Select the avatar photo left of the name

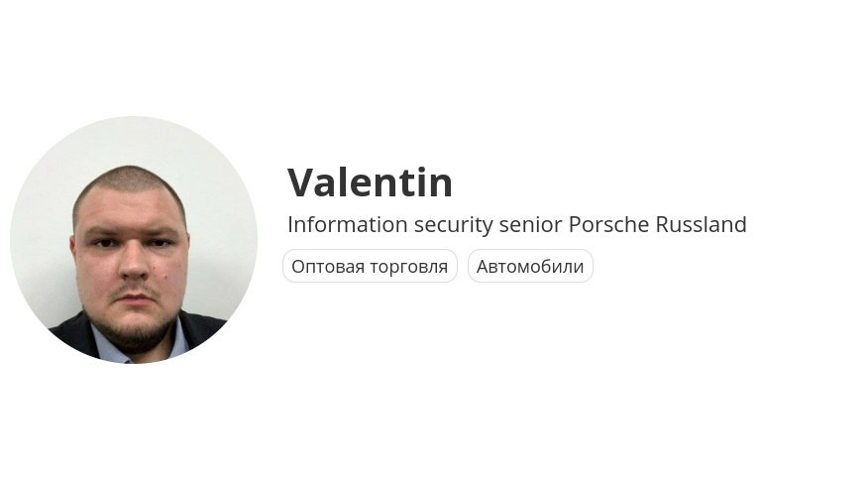coord(134,240)
